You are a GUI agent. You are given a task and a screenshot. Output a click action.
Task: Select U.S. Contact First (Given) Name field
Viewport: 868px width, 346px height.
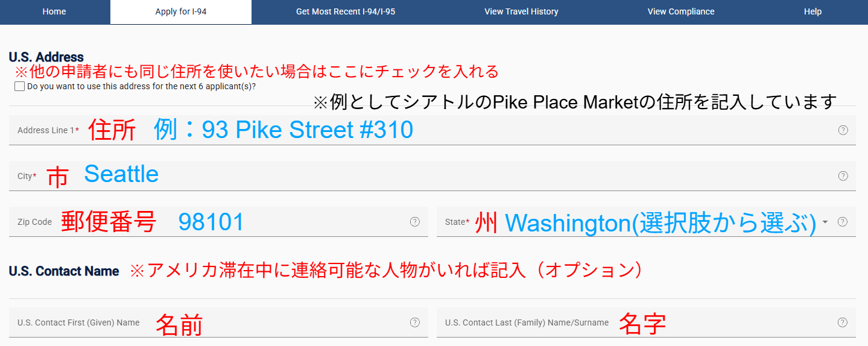[218, 322]
